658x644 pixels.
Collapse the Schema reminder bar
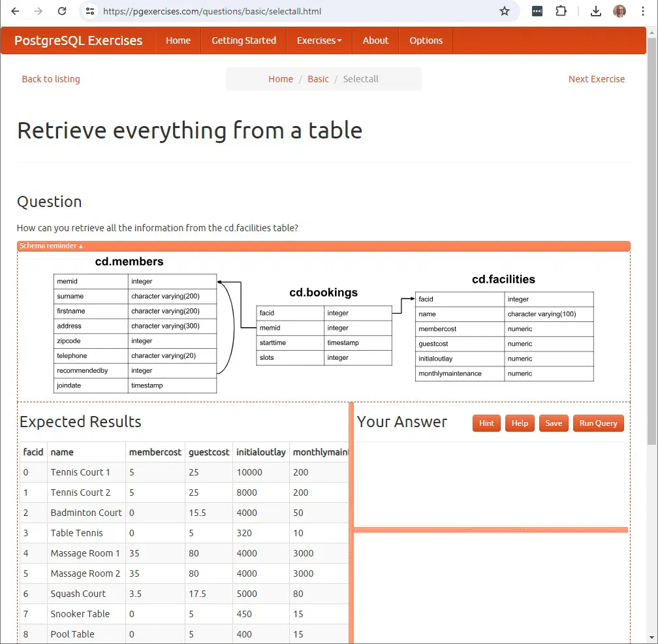coord(324,246)
